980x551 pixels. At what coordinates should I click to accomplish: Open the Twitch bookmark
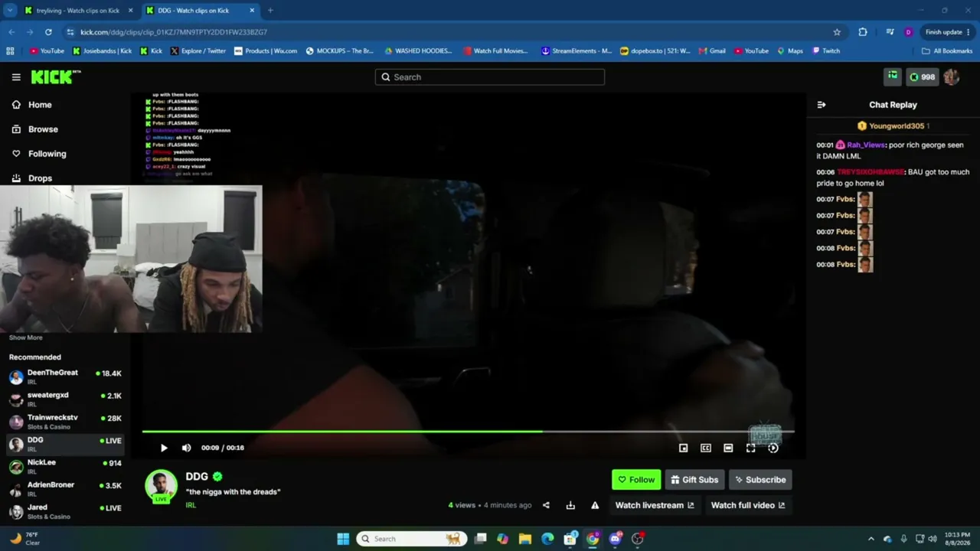pyautogui.click(x=826, y=51)
